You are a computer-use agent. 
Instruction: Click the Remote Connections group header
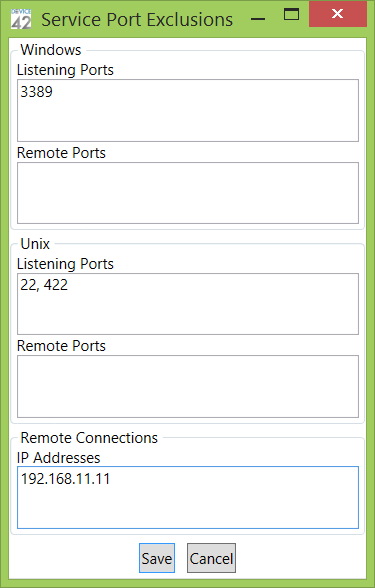pyautogui.click(x=89, y=438)
